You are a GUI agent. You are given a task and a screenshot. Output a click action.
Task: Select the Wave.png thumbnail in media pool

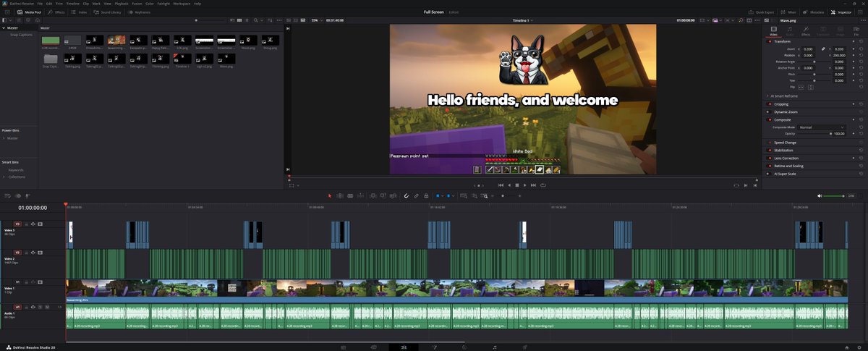228,59
